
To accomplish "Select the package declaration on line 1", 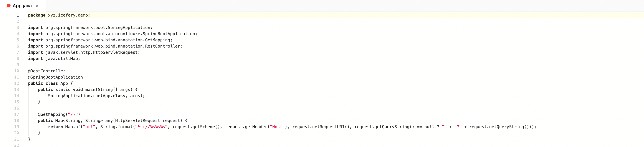I will [59, 15].
